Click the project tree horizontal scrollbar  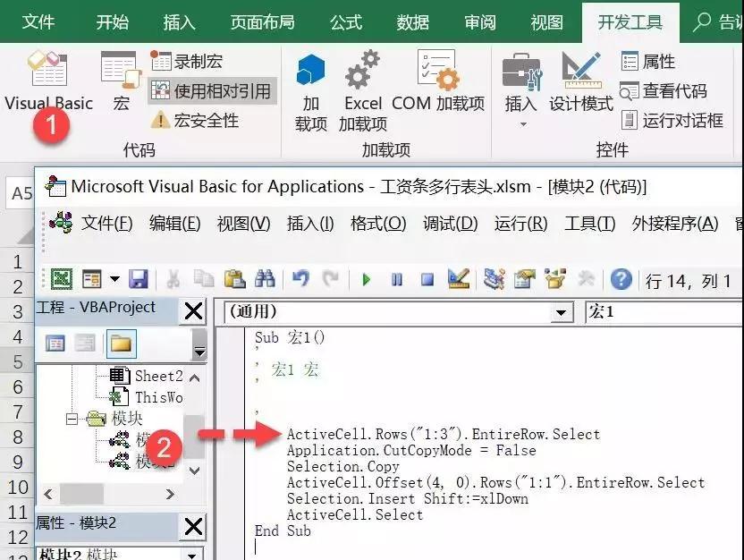pos(109,494)
